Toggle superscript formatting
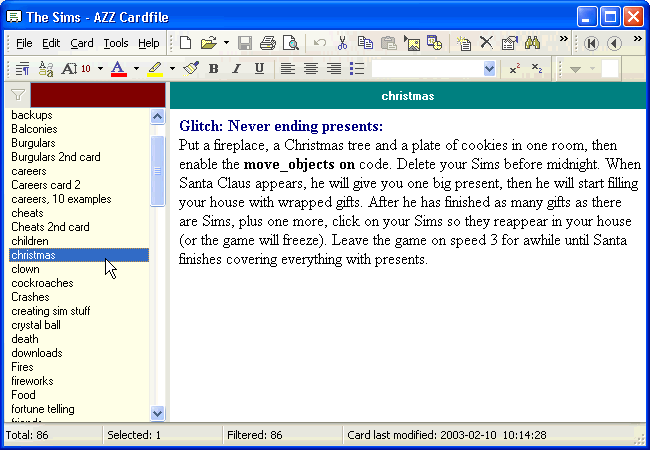This screenshot has height=450, width=650. [x=514, y=69]
